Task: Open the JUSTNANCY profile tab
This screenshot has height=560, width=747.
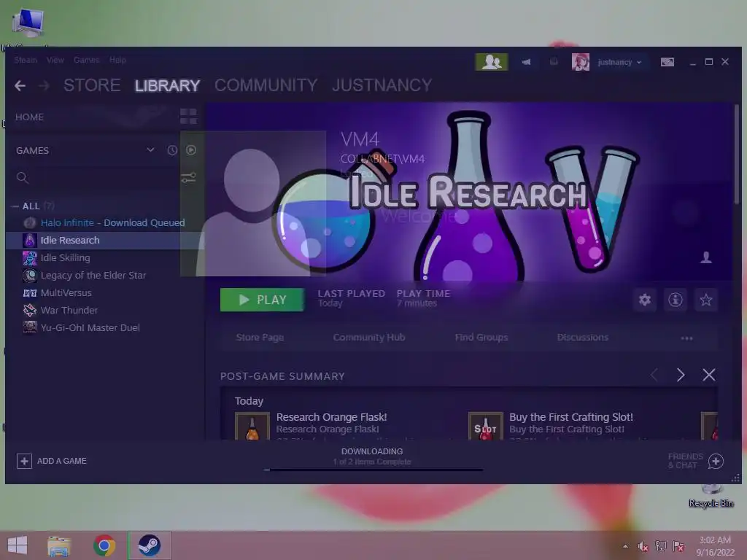Action: coord(382,85)
